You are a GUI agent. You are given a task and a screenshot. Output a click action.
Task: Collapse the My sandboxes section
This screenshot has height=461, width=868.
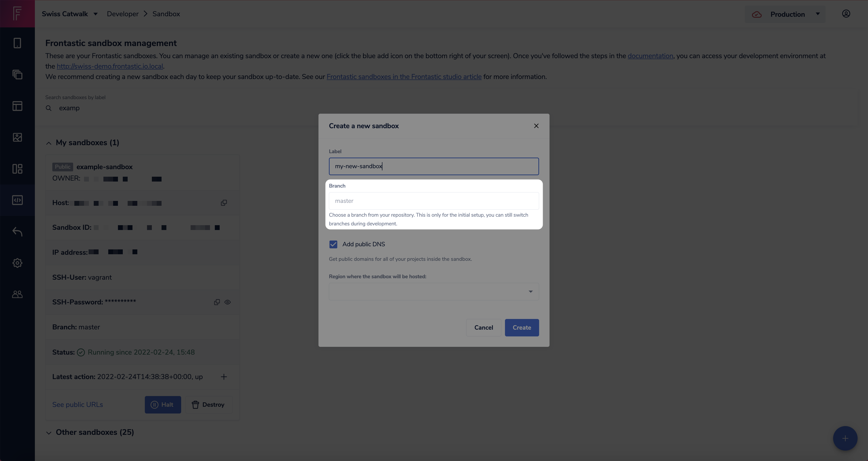click(49, 143)
